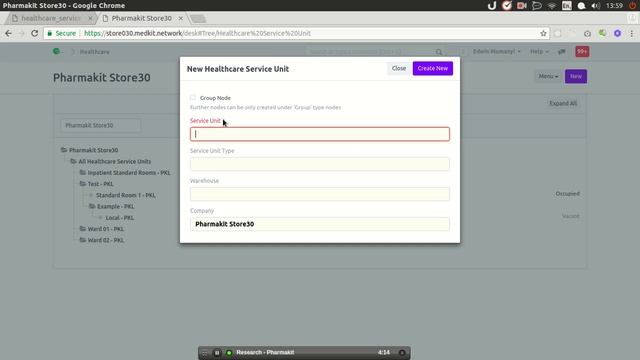This screenshot has width=640, height=360.
Task: Open the user account dropdown
Action: tap(497, 51)
